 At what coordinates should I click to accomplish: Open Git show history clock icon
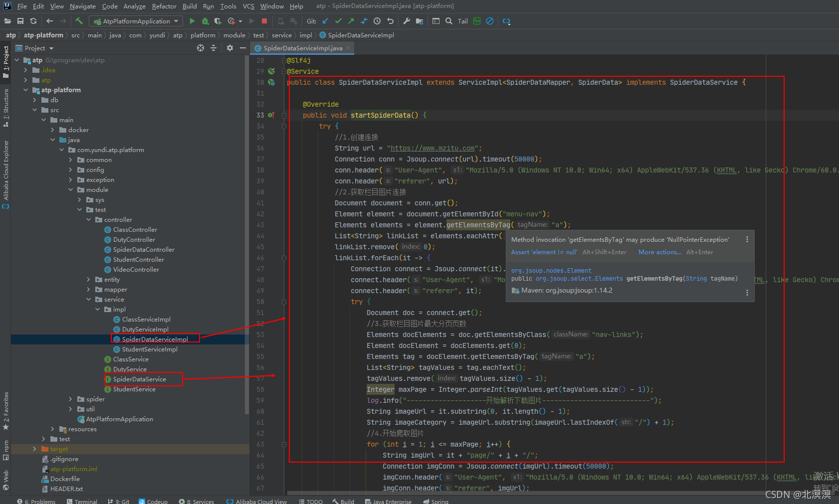[x=377, y=21]
